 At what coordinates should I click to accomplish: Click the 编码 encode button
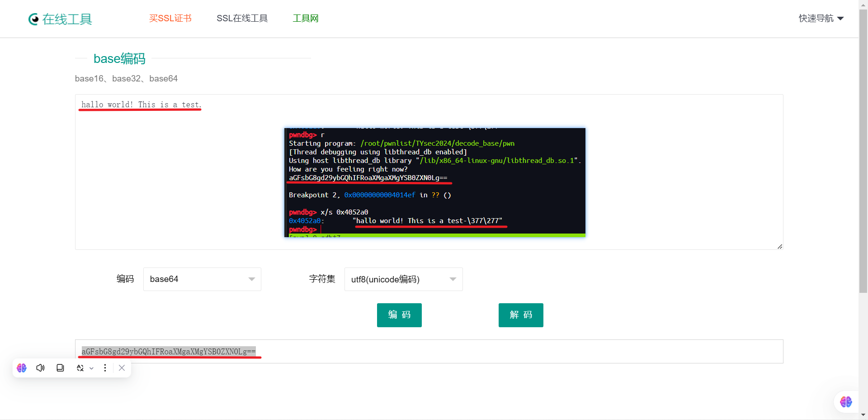[399, 315]
